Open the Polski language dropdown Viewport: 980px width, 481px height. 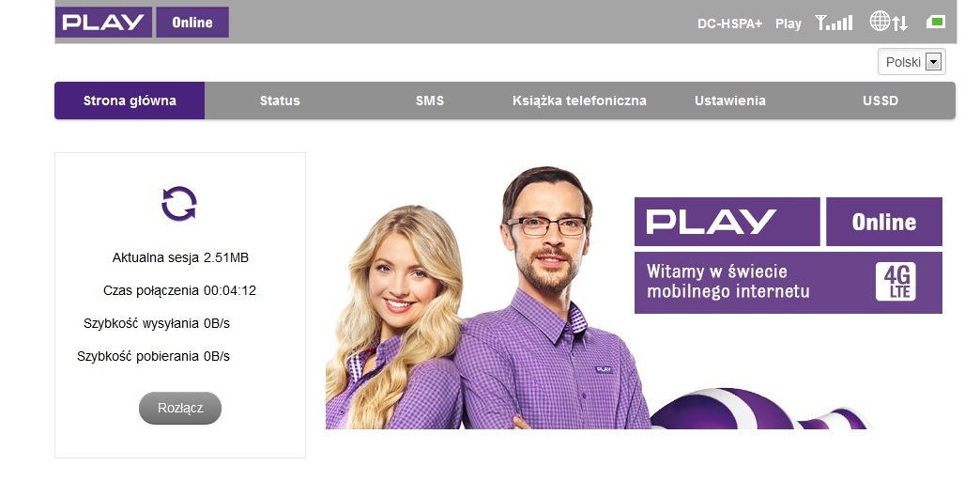(x=911, y=62)
